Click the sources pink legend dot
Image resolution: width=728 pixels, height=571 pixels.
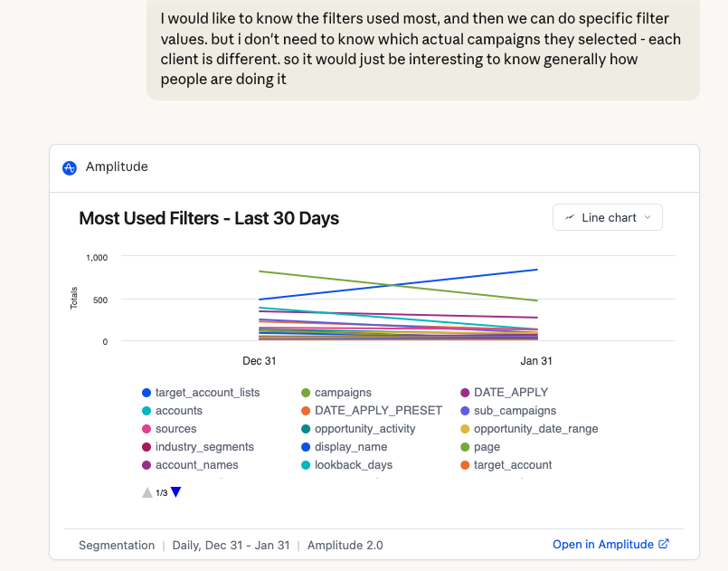(x=147, y=429)
